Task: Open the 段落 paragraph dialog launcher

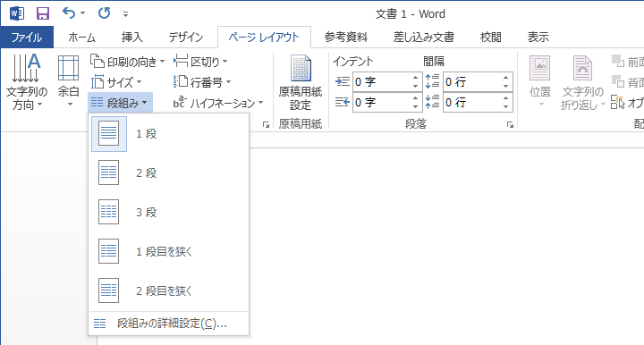Action: tap(510, 125)
